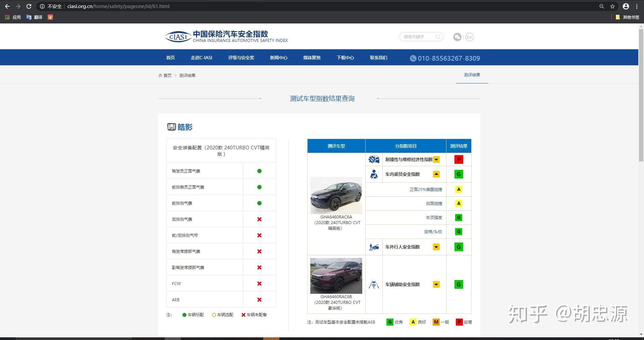Open the 联系我们 nav item
Image resolution: width=644 pixels, height=340 pixels.
(379, 58)
